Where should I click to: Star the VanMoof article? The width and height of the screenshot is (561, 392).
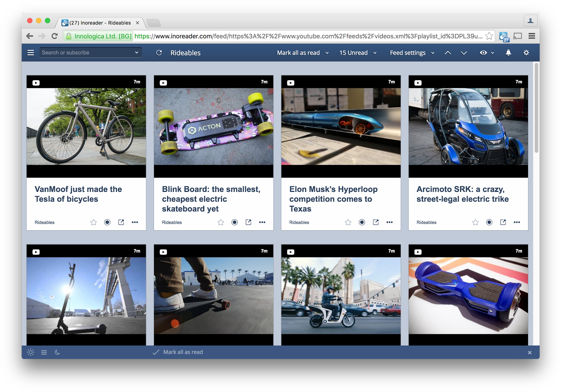93,222
